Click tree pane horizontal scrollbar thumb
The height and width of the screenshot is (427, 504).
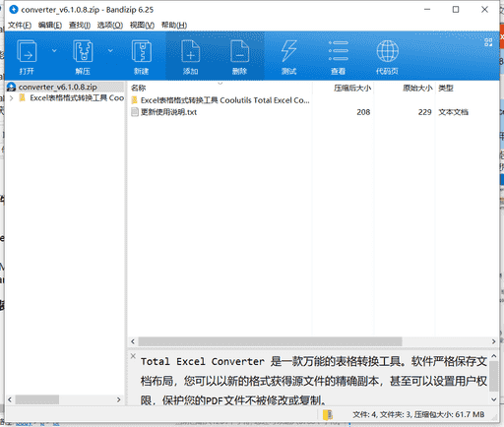[37, 399]
